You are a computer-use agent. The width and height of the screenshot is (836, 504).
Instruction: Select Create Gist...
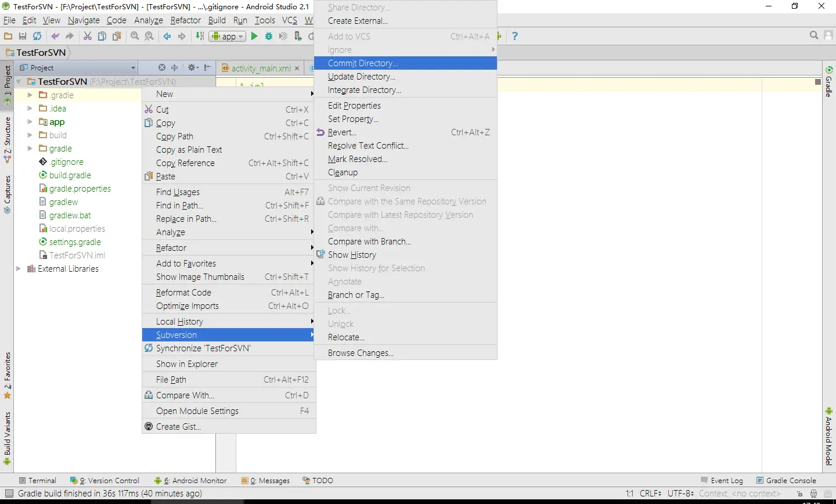(x=229, y=426)
